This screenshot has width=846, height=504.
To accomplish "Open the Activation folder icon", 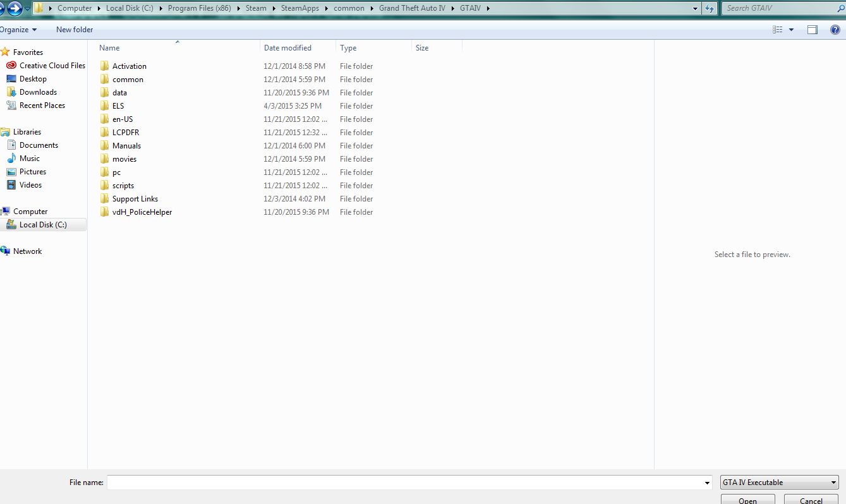I will tap(105, 66).
